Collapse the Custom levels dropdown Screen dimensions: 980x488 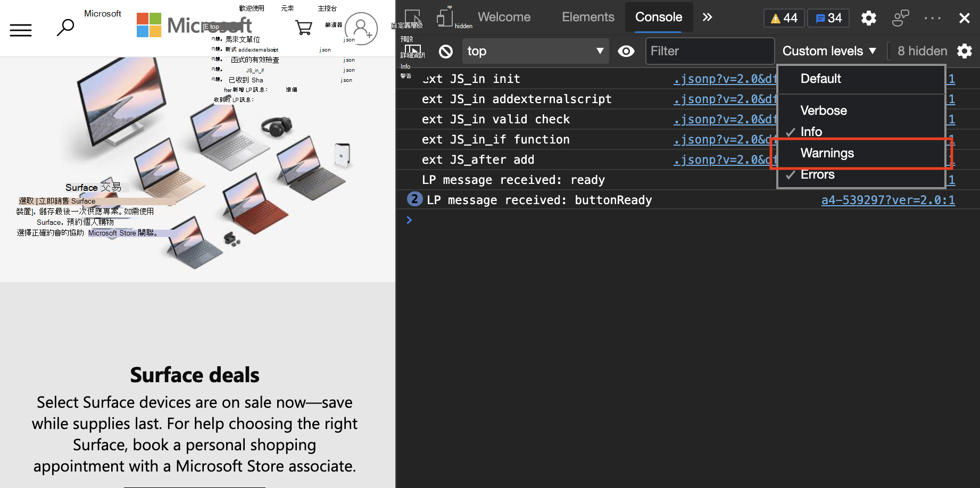829,51
